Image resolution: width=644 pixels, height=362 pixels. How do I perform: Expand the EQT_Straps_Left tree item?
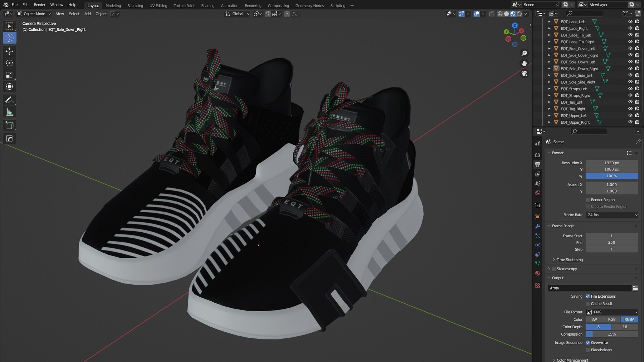click(550, 89)
